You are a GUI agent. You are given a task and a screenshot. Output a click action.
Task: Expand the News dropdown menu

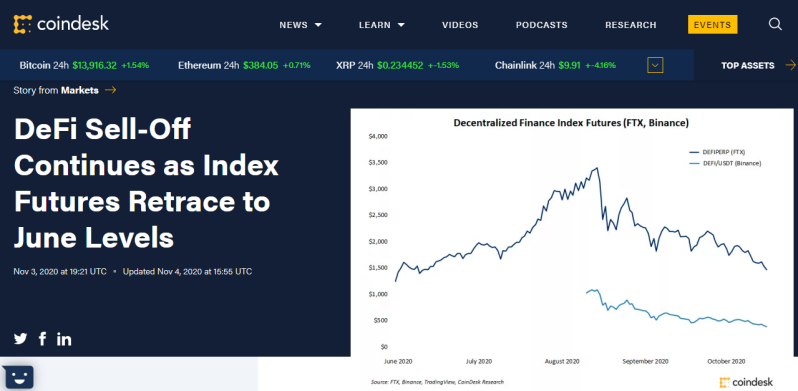coord(300,25)
